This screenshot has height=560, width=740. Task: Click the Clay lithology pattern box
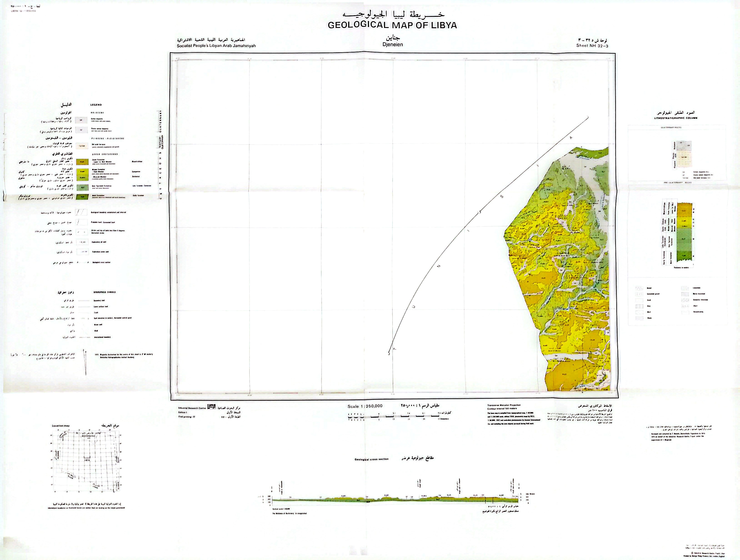click(639, 306)
